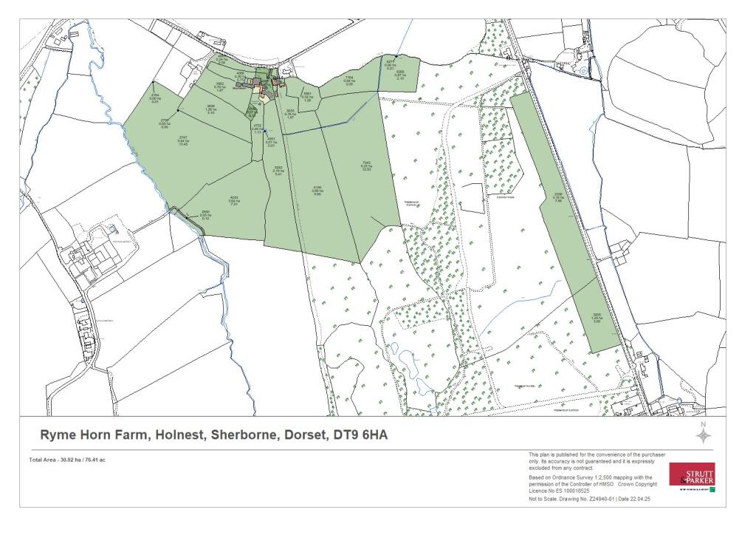Click the blue dot beside parcel 4951
Viewport: 756px width, 535px height.
(264, 132)
